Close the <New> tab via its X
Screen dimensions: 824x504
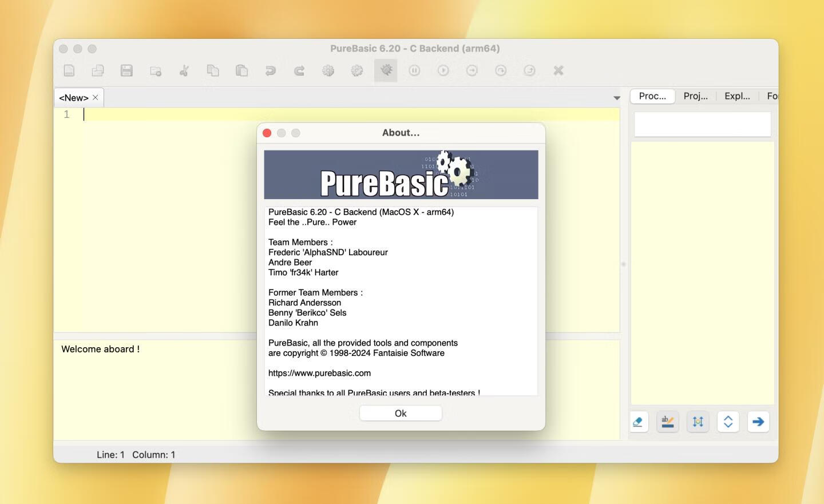coord(96,97)
